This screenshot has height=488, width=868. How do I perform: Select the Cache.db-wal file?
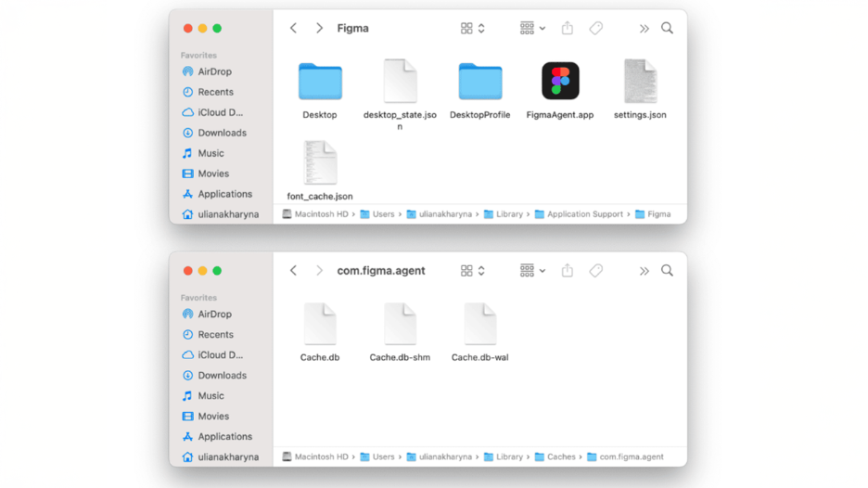(x=479, y=325)
